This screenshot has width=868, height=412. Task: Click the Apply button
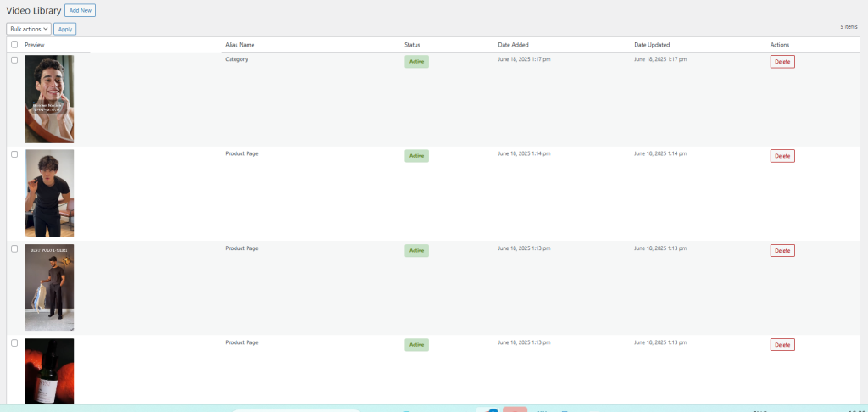click(64, 29)
